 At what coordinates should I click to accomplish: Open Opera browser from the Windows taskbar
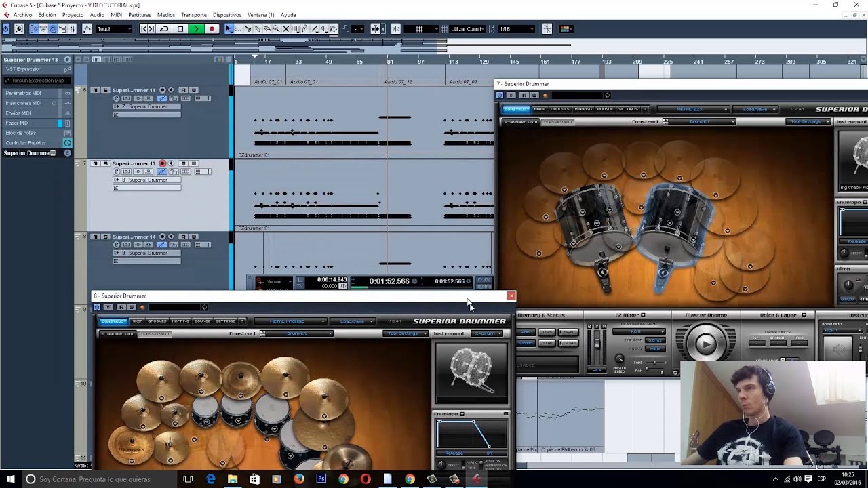pos(366,479)
